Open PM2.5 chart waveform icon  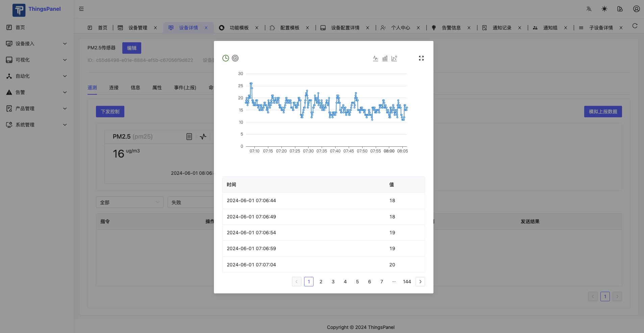tap(203, 137)
